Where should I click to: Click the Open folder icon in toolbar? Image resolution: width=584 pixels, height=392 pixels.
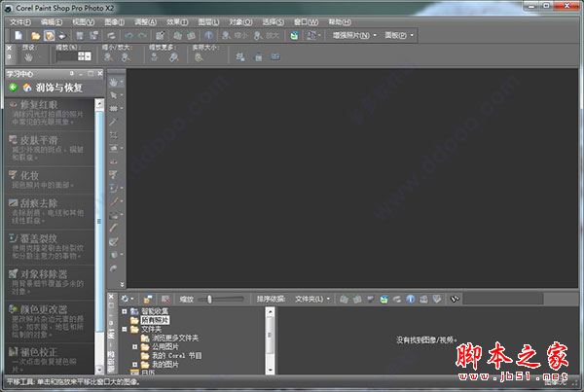[x=36, y=36]
